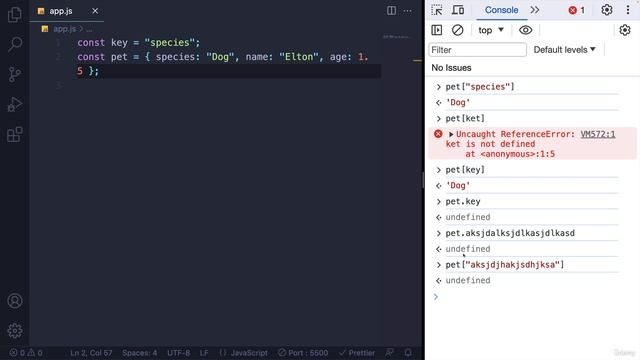Open the Manage gear in activity bar
The image size is (640, 360).
coord(15,331)
